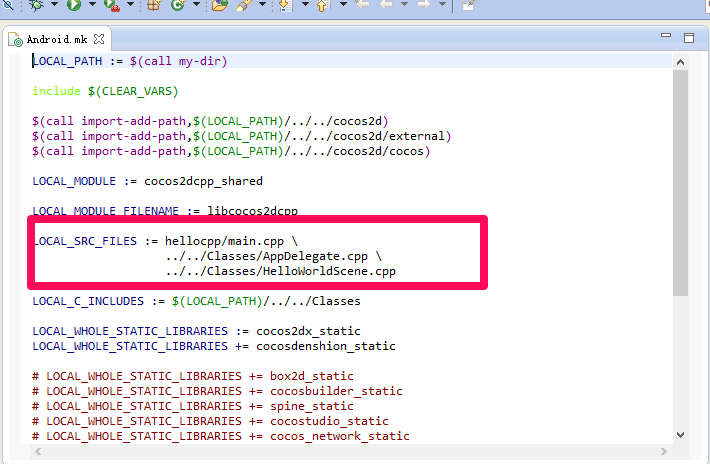Click the Android.mk file icon on the tab
Screen dimensions: 710x464
15,40
